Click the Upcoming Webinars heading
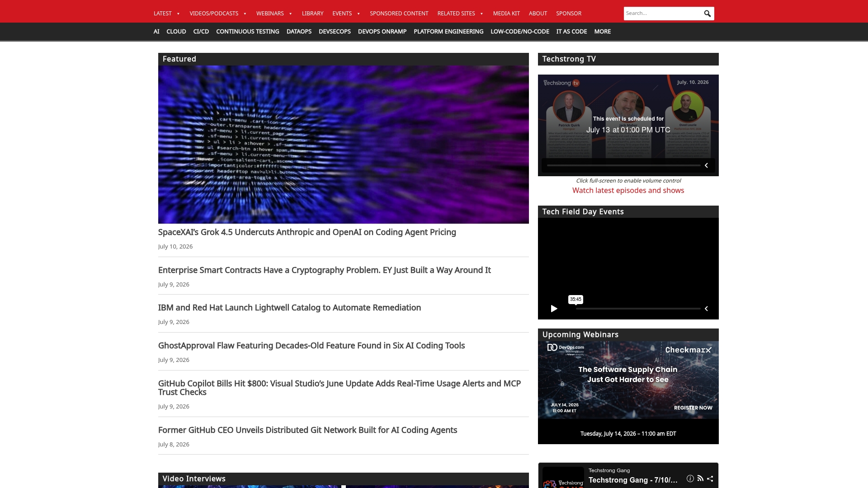The width and height of the screenshot is (868, 488). click(580, 335)
